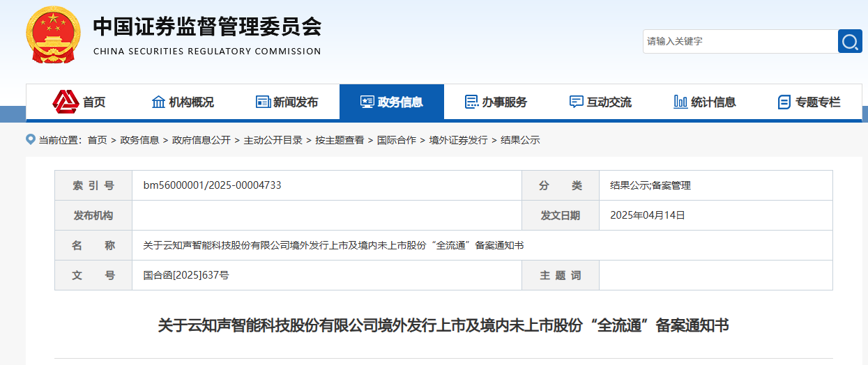Go to 按主题查看 in the breadcrumb
This screenshot has height=365, width=868.
click(x=340, y=140)
